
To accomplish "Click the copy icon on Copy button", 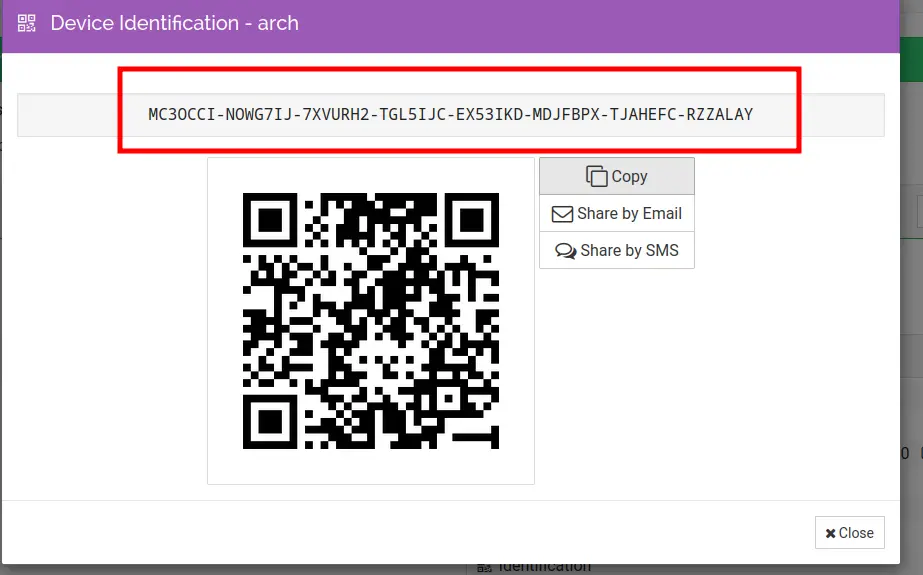I will [597, 176].
